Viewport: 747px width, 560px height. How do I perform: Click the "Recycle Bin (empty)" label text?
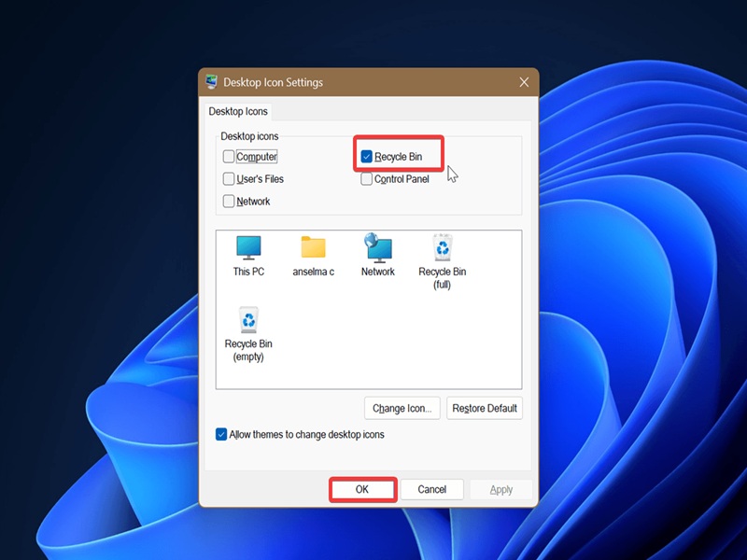pos(248,350)
